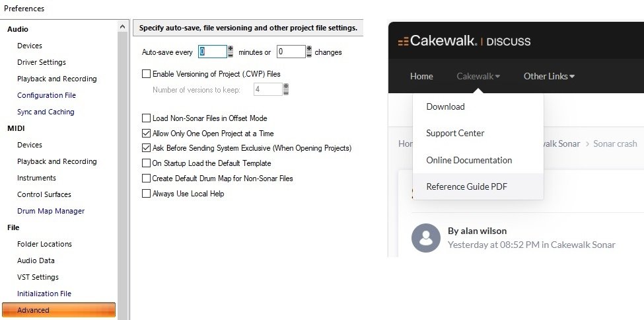644x320 pixels.
Task: Click the Audio category heading
Action: pyautogui.click(x=18, y=29)
